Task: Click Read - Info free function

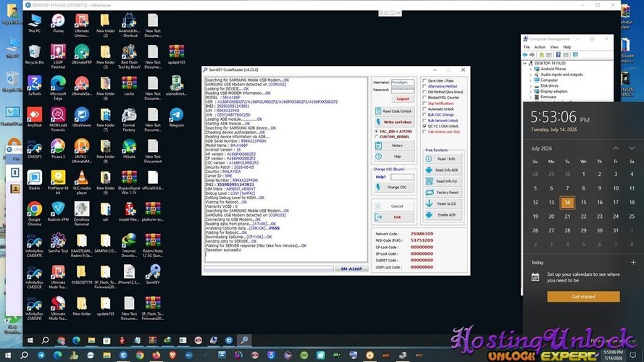Action: (x=443, y=159)
